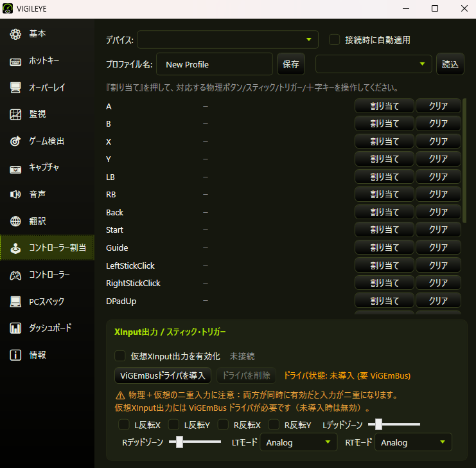Click the 保存 button
Image resolution: width=476 pixels, height=468 pixels.
291,64
